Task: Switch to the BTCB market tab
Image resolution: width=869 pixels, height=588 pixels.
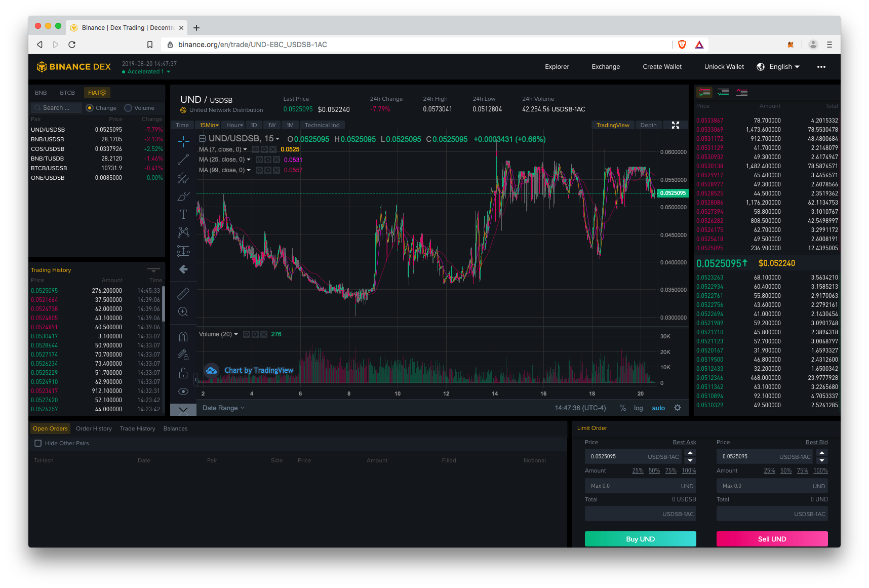Action: pyautogui.click(x=67, y=93)
